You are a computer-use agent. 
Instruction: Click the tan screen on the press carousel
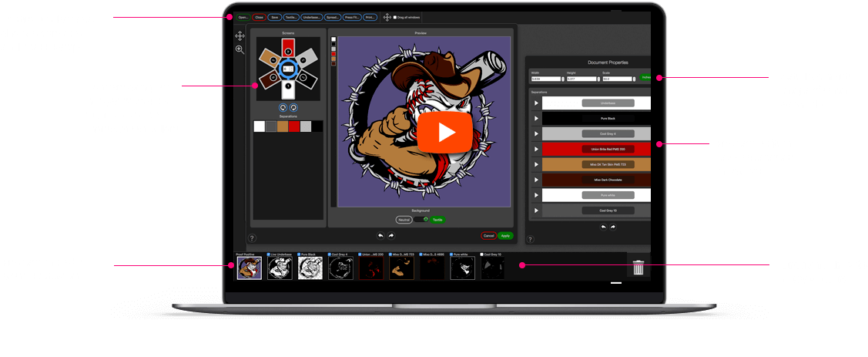pos(270,58)
